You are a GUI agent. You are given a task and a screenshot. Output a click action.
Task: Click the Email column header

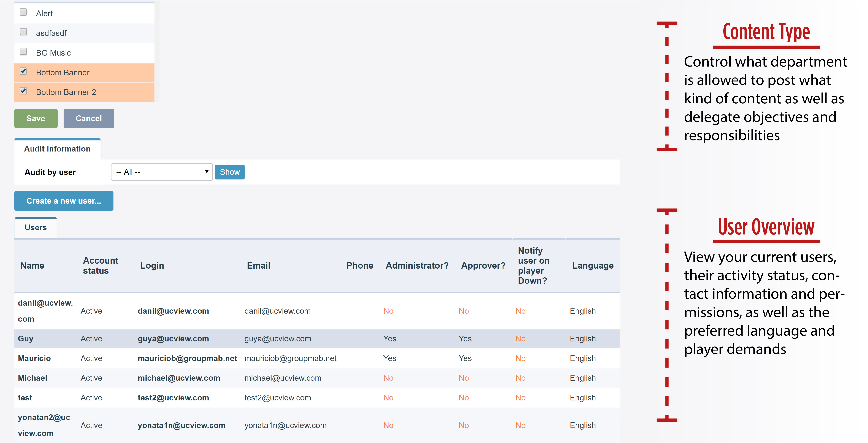click(258, 266)
